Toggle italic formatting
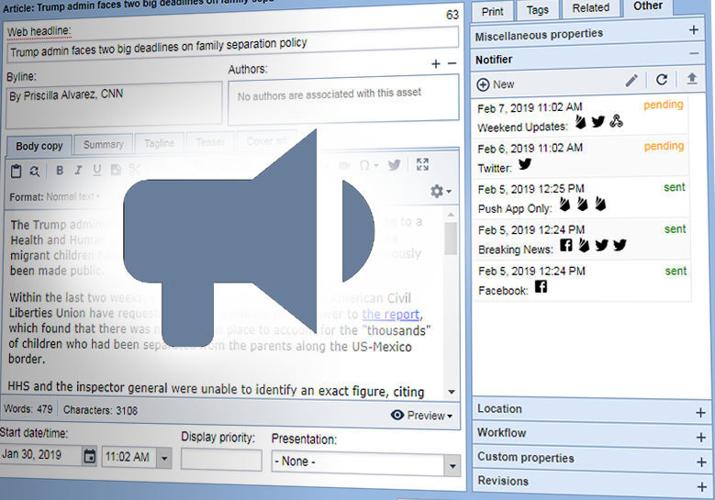Screen dimensions: 715x500 click(x=78, y=170)
